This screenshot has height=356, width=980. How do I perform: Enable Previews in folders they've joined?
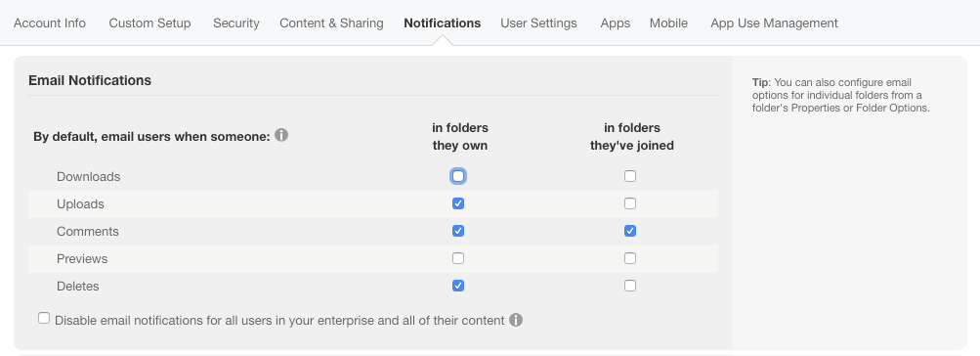pos(630,258)
